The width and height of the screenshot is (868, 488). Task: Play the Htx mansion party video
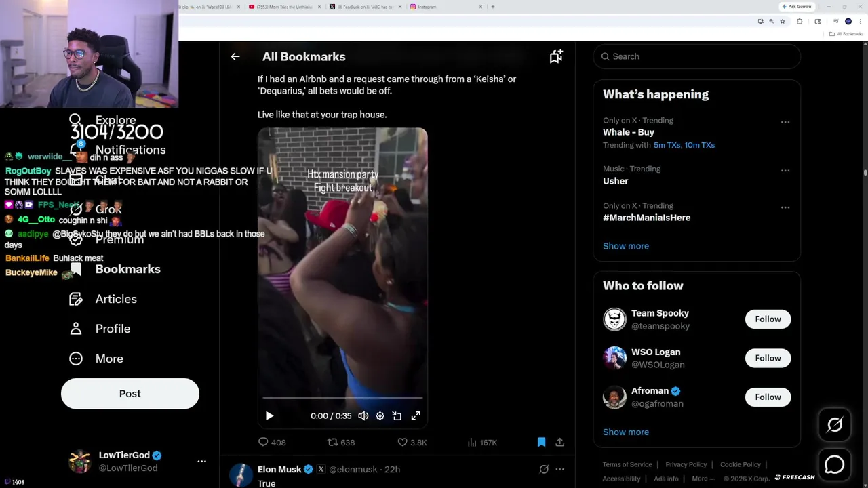(x=269, y=415)
